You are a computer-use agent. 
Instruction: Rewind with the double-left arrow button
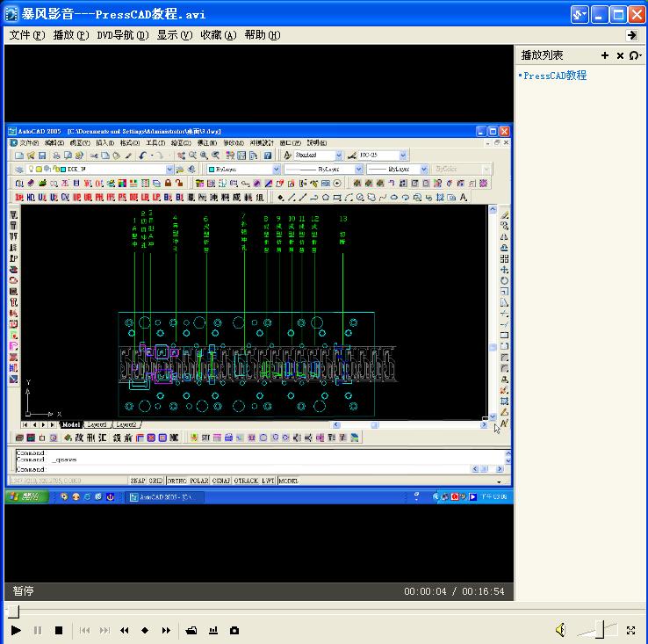pyautogui.click(x=124, y=630)
